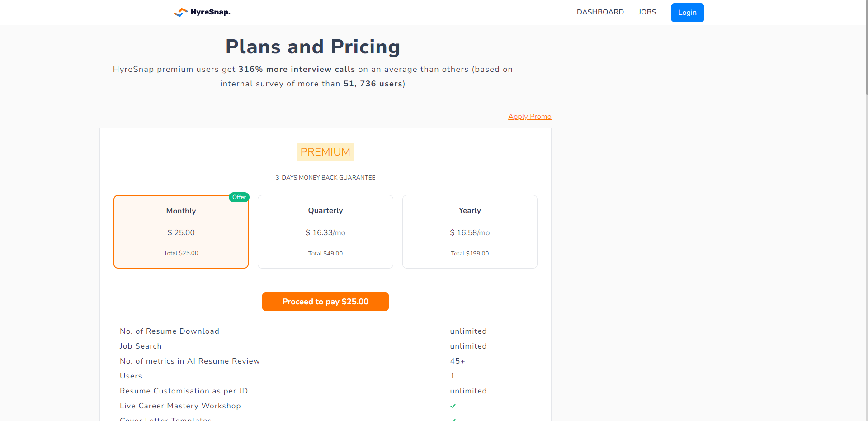Click the 45+ metrics value
Image resolution: width=868 pixels, height=421 pixels.
pyautogui.click(x=458, y=361)
